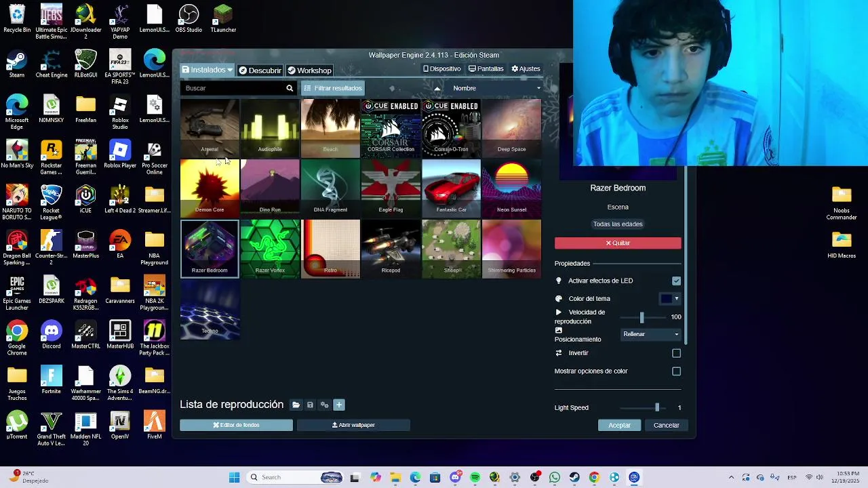Image resolution: width=868 pixels, height=488 pixels.
Task: Open Epic Games Launcher desktop icon
Action: (x=17, y=293)
